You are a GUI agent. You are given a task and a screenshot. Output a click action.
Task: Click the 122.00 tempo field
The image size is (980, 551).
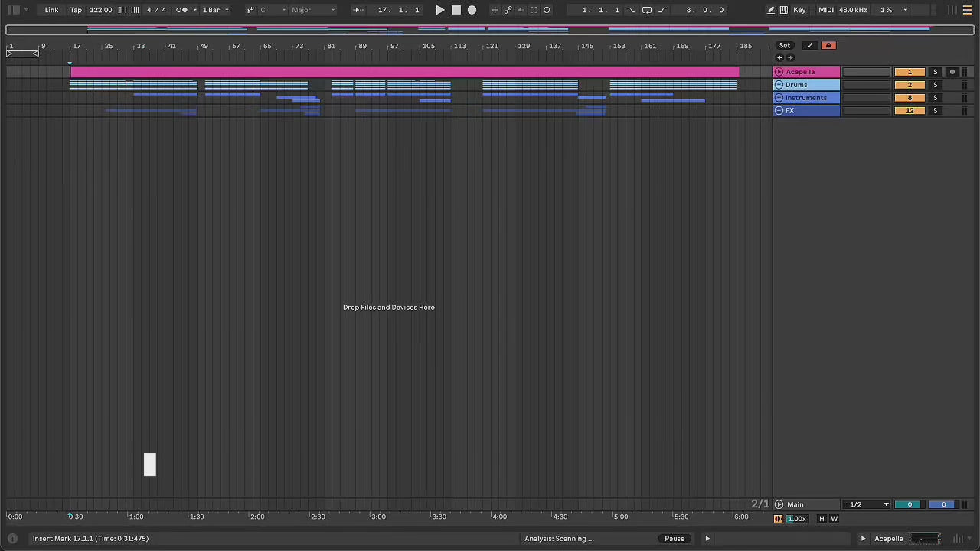tap(100, 10)
